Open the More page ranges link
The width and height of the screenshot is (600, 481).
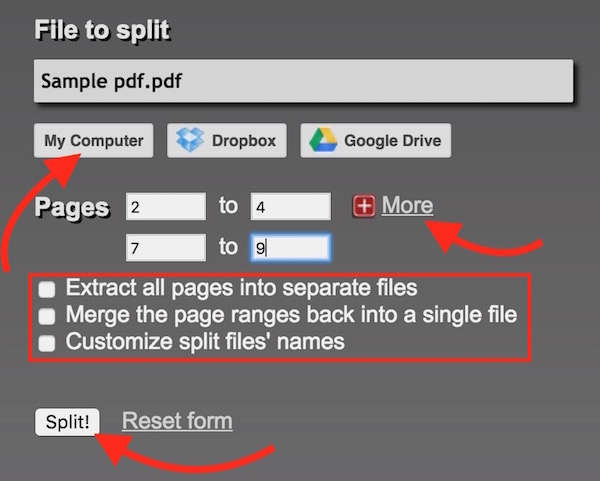[x=407, y=206]
